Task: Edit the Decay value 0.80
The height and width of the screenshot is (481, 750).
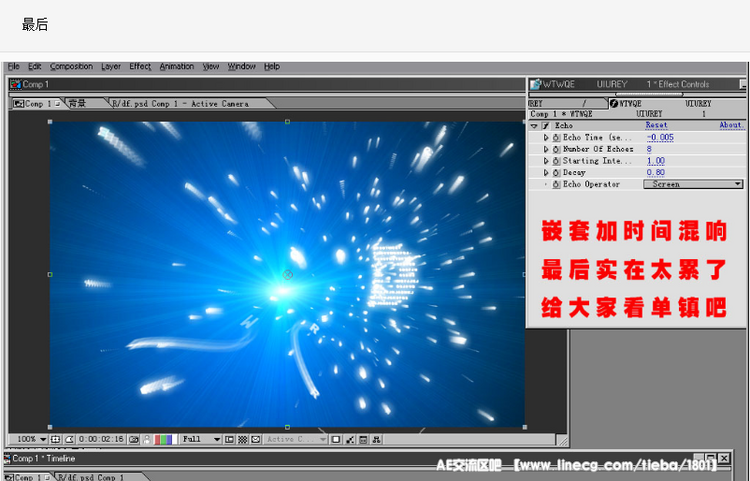Action: [656, 173]
